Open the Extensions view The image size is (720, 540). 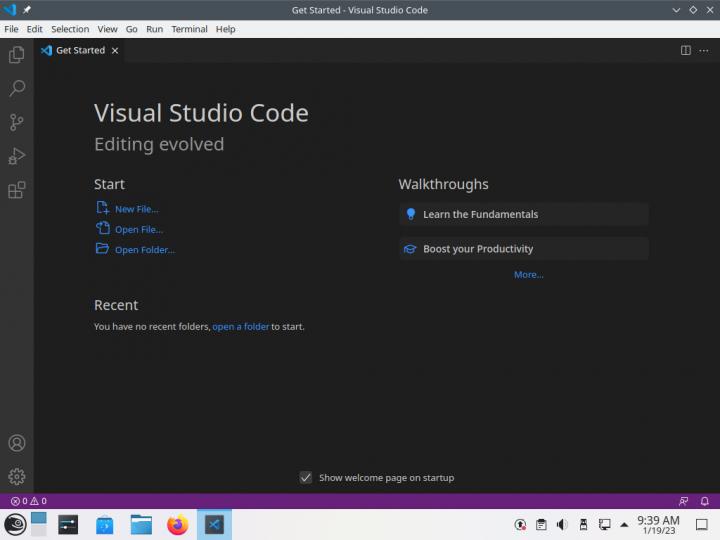click(x=16, y=190)
